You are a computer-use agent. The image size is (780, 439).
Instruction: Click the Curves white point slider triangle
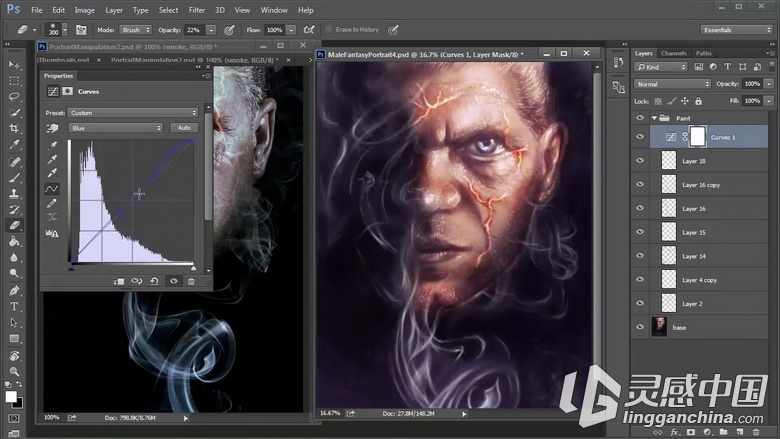coord(194,268)
